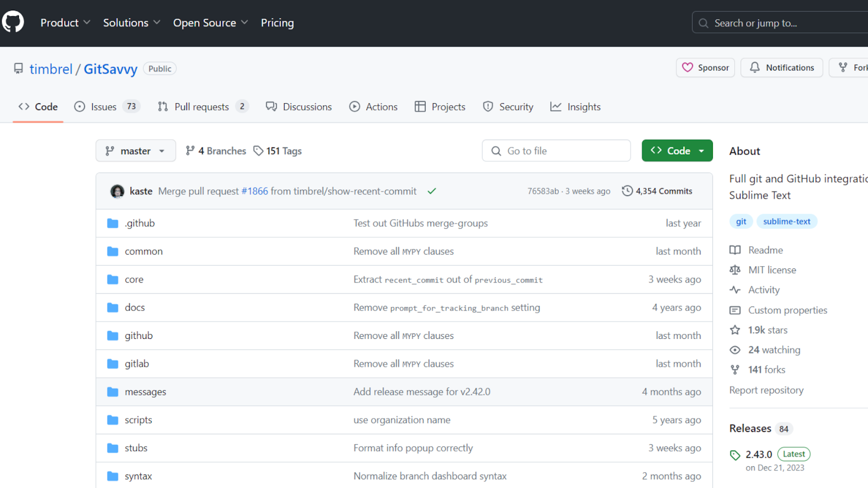Open the green Code dropdown button

(x=677, y=151)
